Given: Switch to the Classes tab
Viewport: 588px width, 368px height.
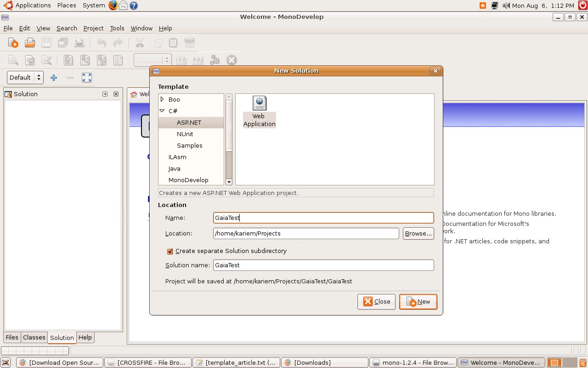Looking at the screenshot, I should pos(34,337).
